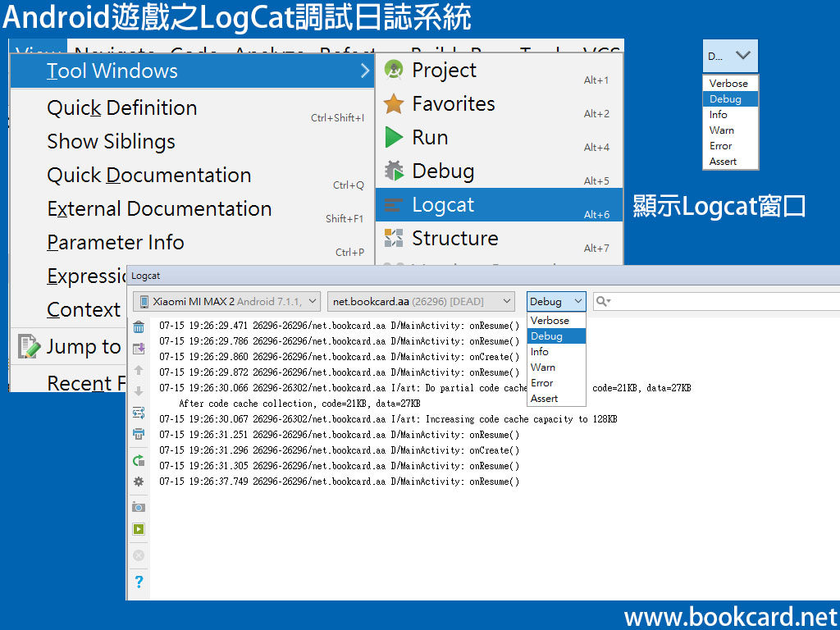
Task: Open the net.bookcard.aa process dropdown
Action: pos(421,301)
